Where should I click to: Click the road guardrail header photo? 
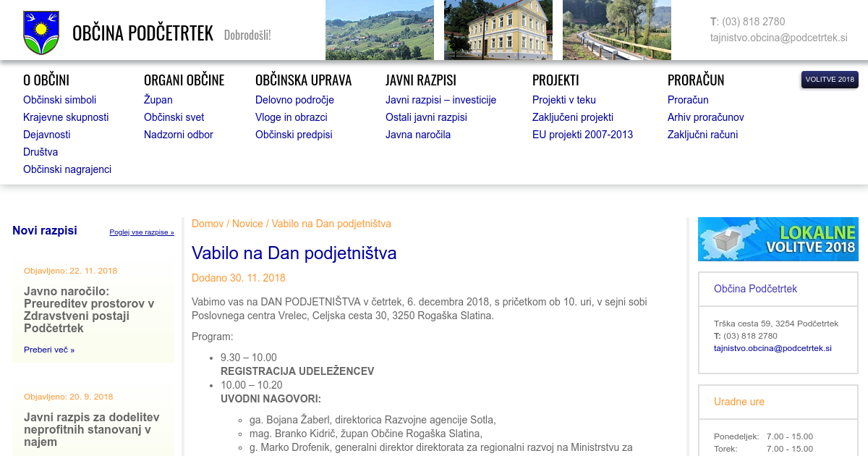(617, 30)
